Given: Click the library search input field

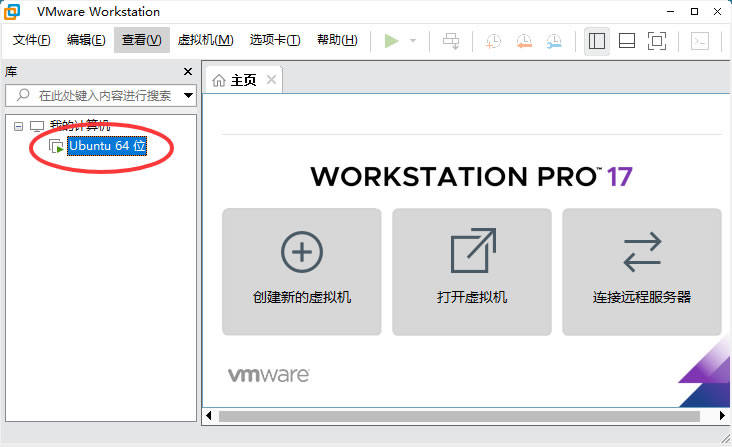Looking at the screenshot, I should pos(100,95).
